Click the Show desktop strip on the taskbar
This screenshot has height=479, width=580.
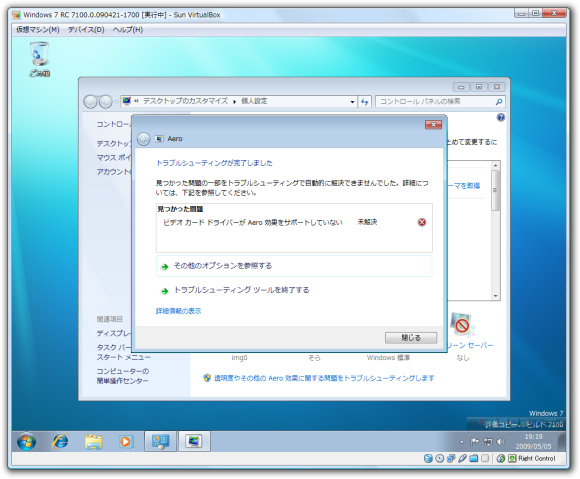[562, 441]
